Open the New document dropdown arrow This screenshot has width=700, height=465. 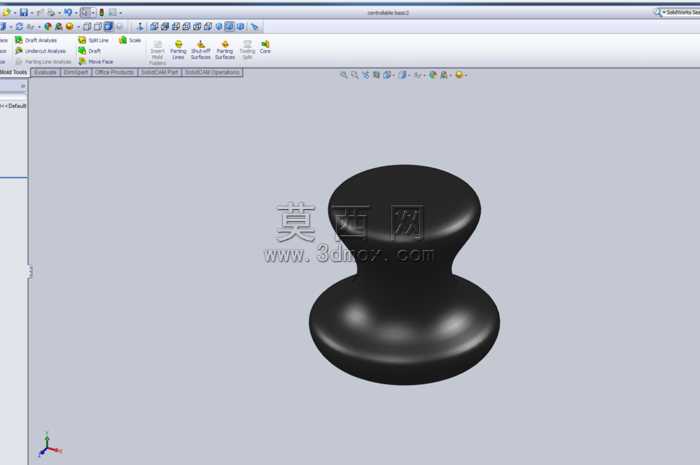point(14,13)
